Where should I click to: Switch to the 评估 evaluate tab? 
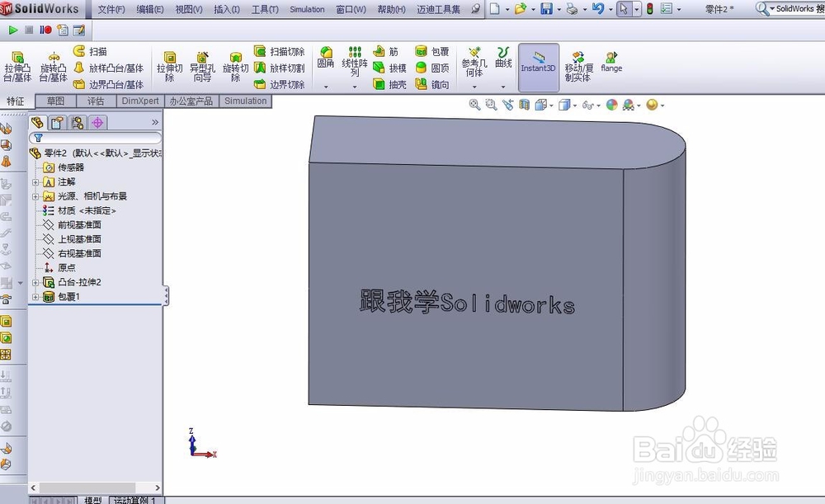coord(96,101)
